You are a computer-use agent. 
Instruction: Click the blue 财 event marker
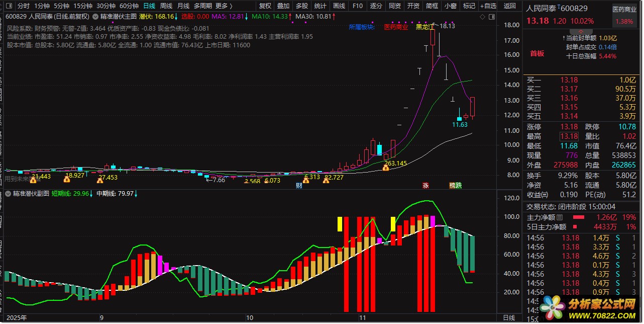coord(298,186)
